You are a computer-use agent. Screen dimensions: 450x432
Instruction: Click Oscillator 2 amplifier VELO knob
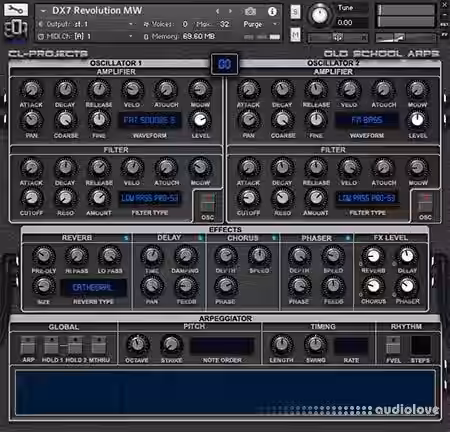click(x=350, y=90)
